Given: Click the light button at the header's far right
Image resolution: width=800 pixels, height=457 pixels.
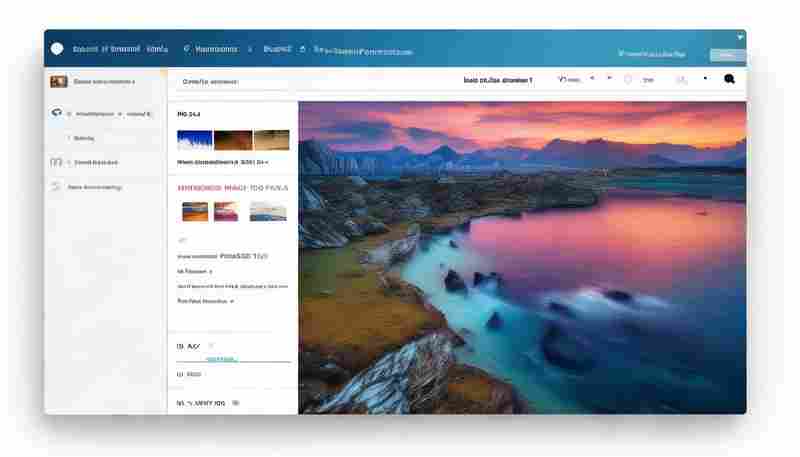Looking at the screenshot, I should point(727,55).
